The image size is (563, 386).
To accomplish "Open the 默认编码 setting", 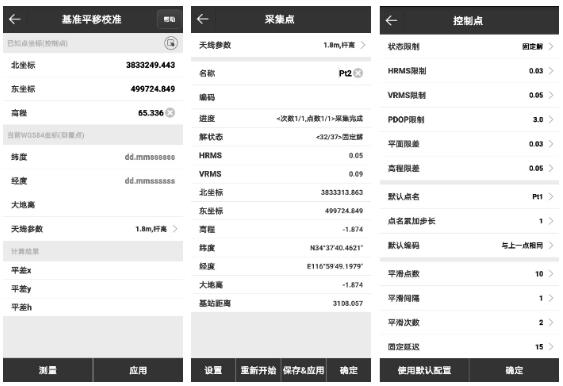I will click(469, 245).
